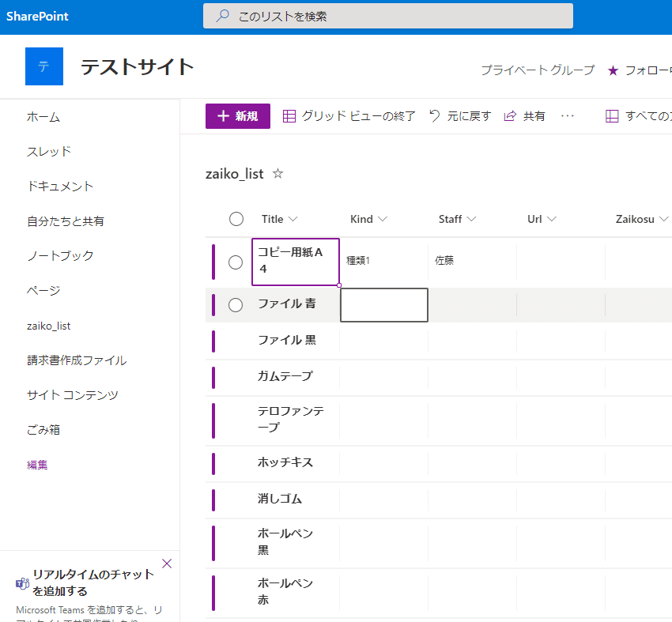This screenshot has width=672, height=622.
Task: Toggle the favorite star beside zaiko_list title
Action: (x=277, y=173)
